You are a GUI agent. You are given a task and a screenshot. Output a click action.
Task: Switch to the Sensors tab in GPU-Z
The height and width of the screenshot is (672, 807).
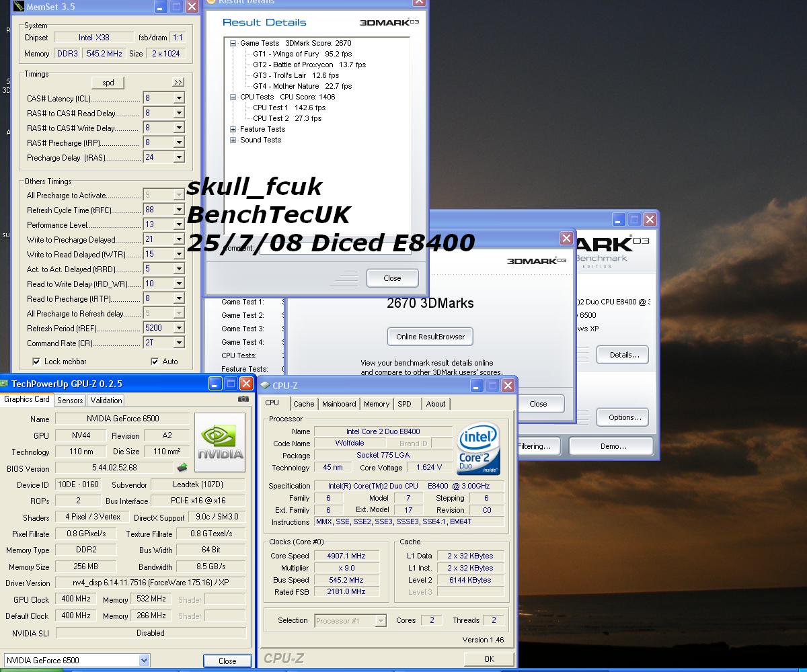(70, 401)
